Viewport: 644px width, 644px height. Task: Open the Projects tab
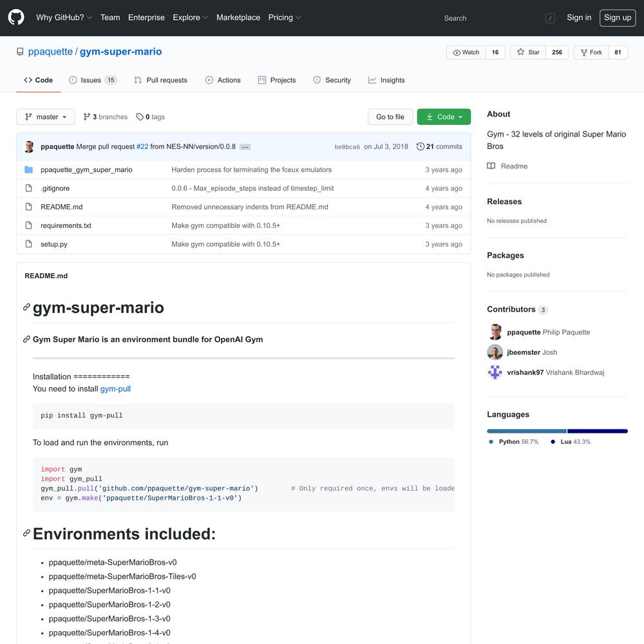point(277,80)
